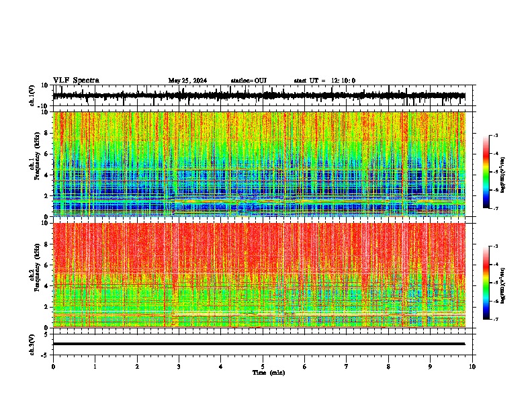
Task: Click the time axis tick label "9"
Action: tap(430, 367)
